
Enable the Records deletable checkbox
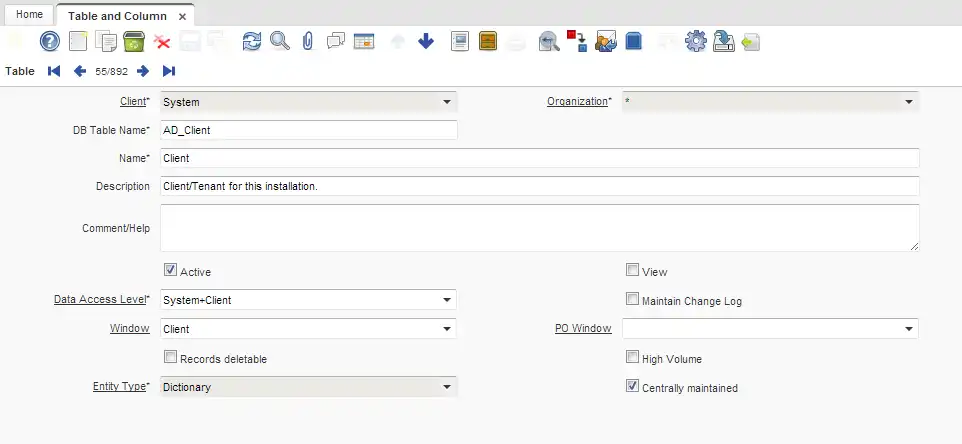[x=170, y=357]
